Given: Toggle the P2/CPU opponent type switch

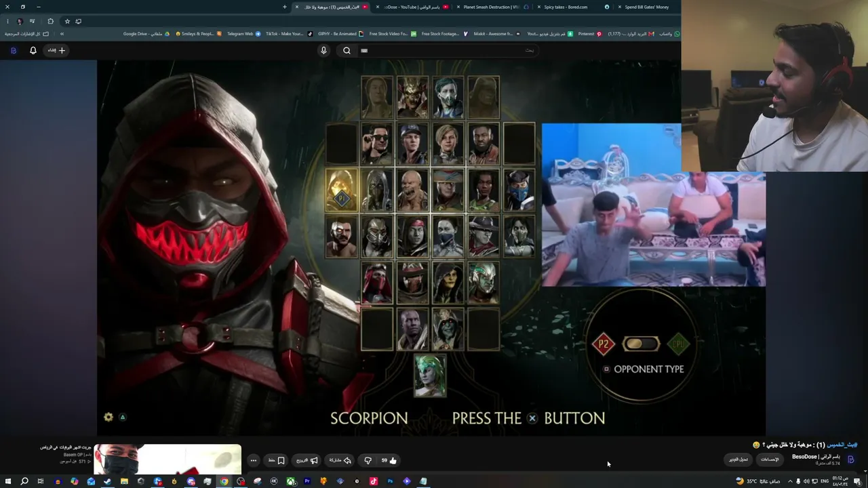Looking at the screenshot, I should 641,344.
